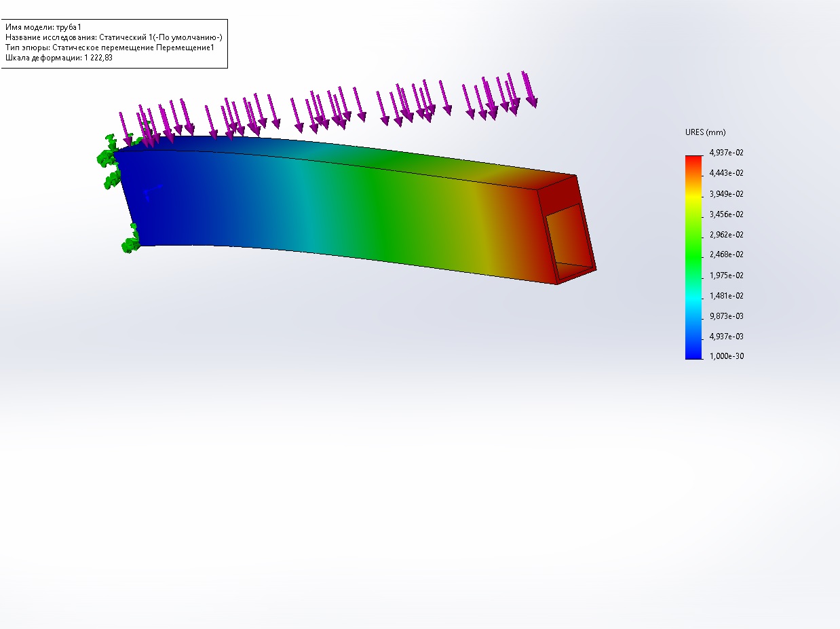
Task: Select the rightmost purple load arrow
Action: tap(529, 89)
